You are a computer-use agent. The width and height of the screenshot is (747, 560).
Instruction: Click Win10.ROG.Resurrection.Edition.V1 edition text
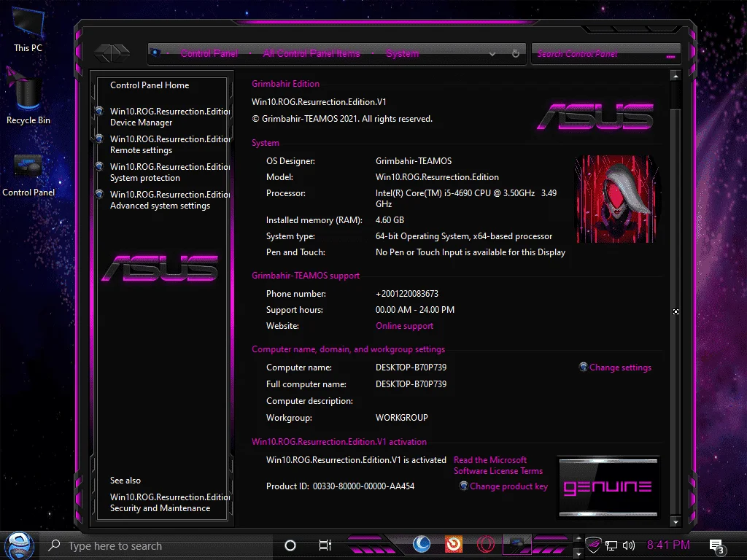[320, 102]
